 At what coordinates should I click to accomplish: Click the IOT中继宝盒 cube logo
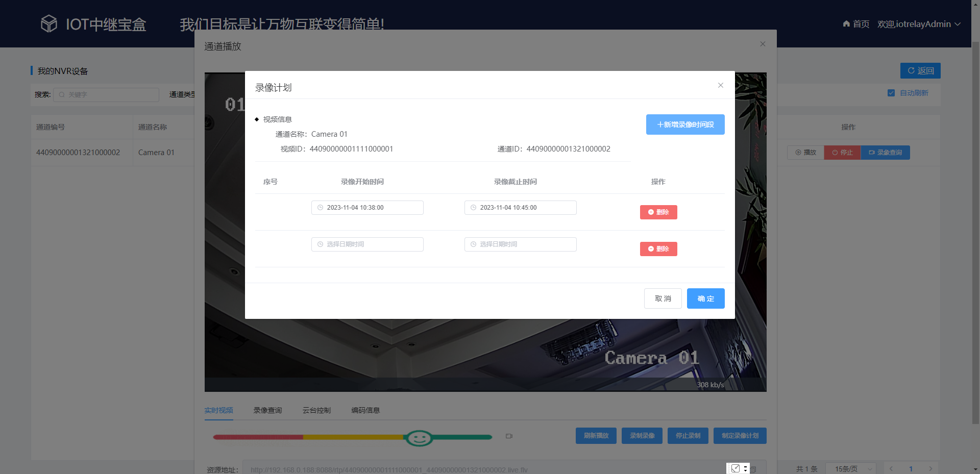pyautogui.click(x=49, y=23)
